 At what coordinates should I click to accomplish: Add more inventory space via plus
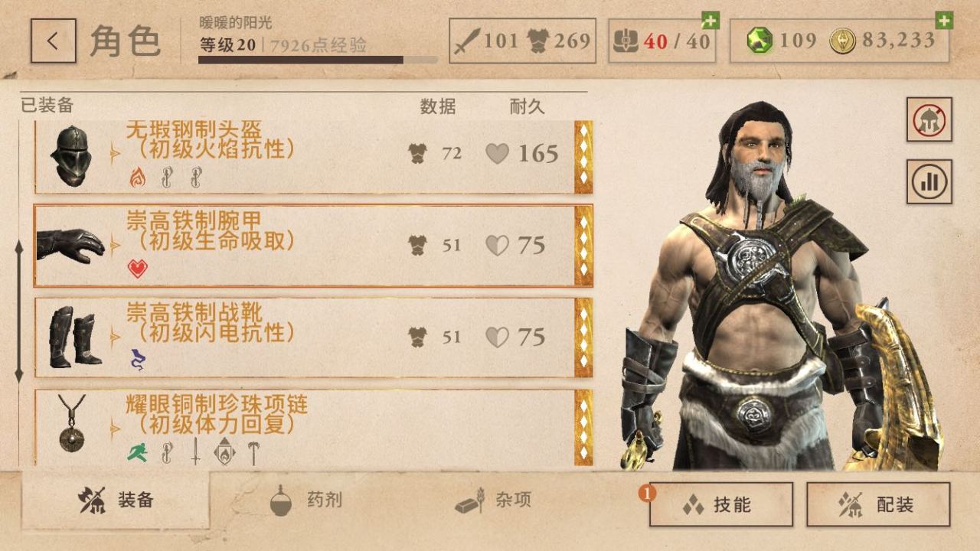tap(710, 21)
